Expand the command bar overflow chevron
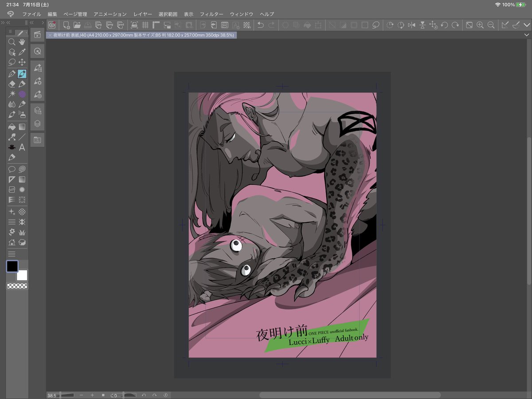 click(527, 25)
